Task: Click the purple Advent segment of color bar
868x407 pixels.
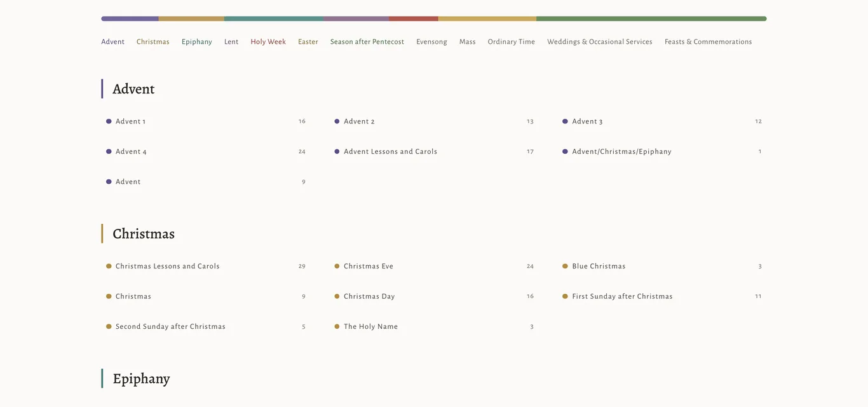Action: 130,18
